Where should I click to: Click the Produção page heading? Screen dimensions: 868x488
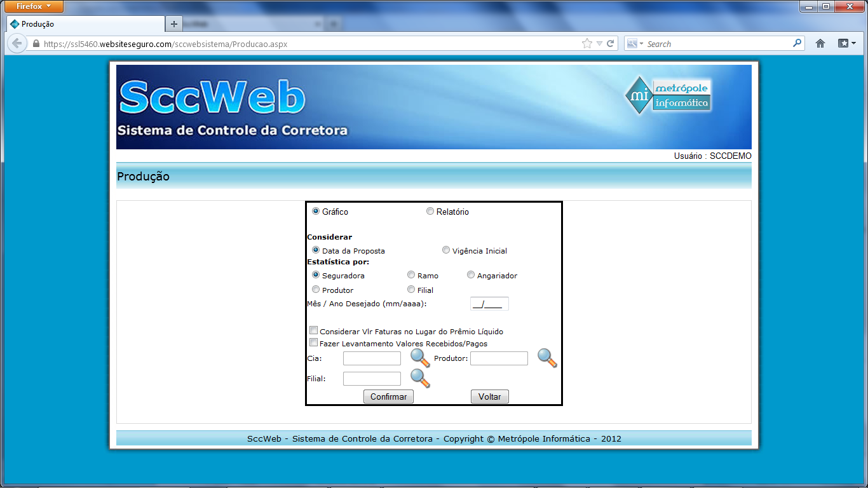(x=143, y=177)
